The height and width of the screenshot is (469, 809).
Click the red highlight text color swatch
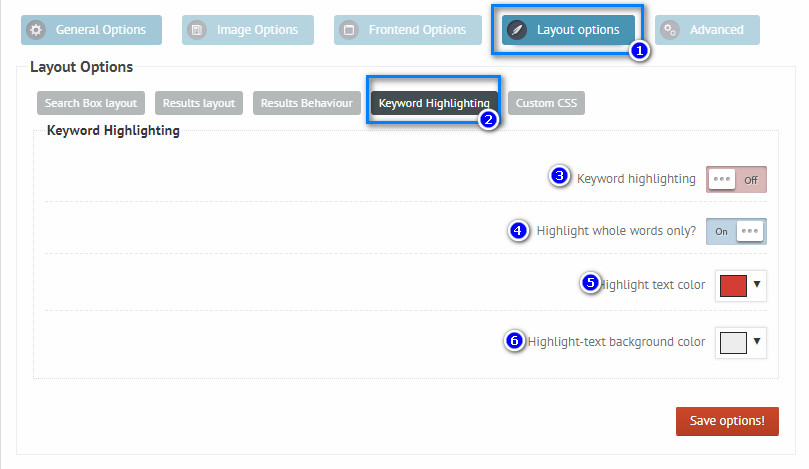[733, 286]
